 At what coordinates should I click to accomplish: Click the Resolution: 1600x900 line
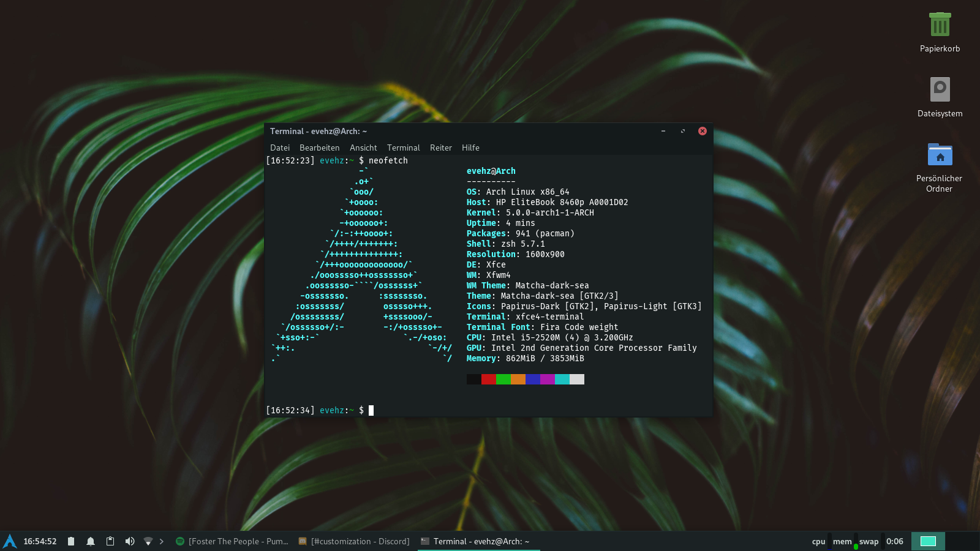point(516,254)
